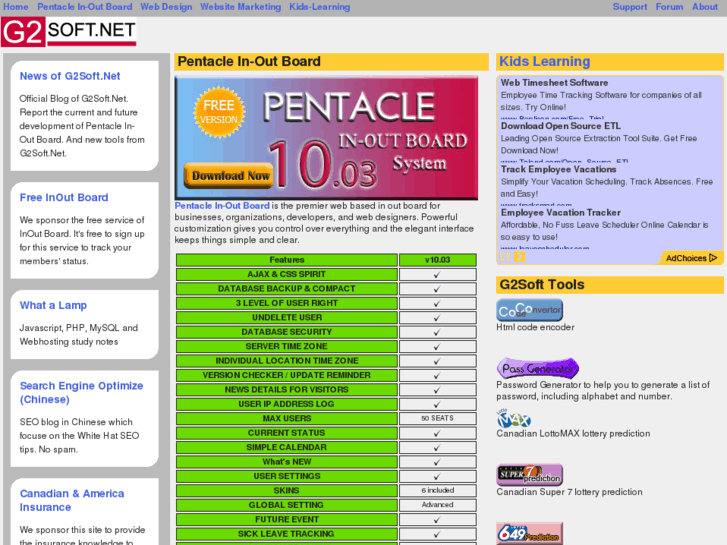This screenshot has height=545, width=727.
Task: Open the Code Convertor tool icon
Action: tap(529, 310)
